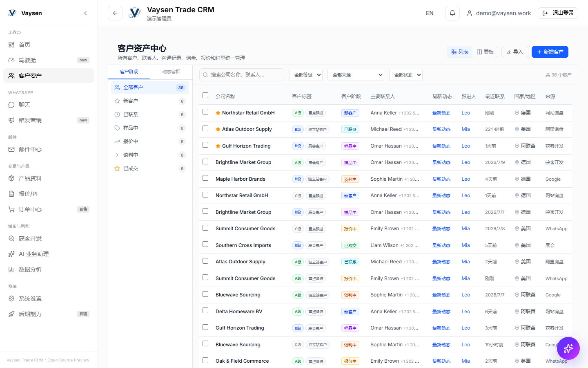This screenshot has width=588, height=368.
Task: Open 客户资产 in the sidebar
Action: (49, 76)
